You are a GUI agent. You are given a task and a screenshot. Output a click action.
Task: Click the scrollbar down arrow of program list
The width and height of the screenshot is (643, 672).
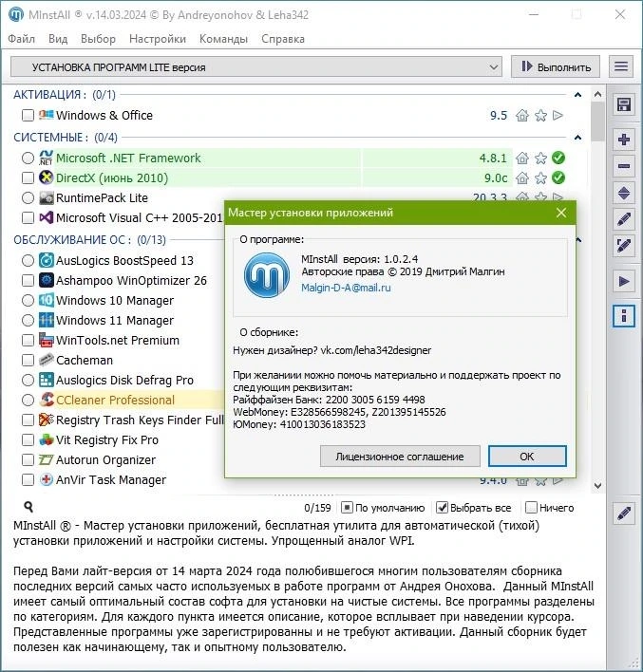597,486
